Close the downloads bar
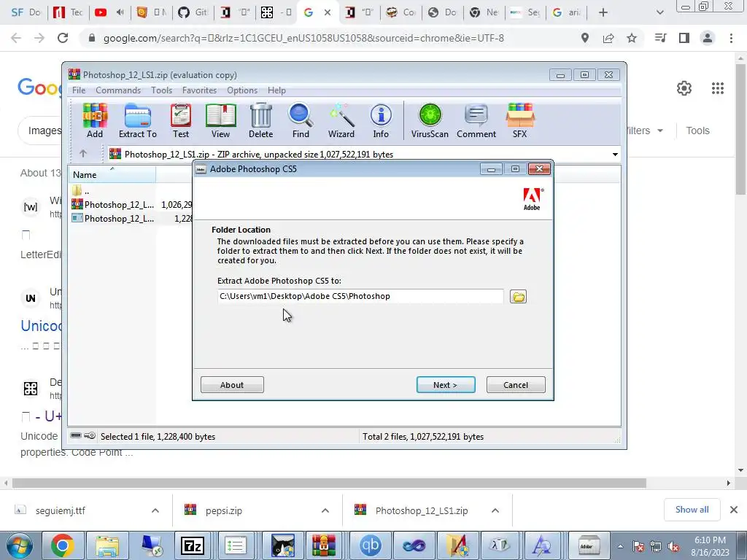 pos(734,510)
